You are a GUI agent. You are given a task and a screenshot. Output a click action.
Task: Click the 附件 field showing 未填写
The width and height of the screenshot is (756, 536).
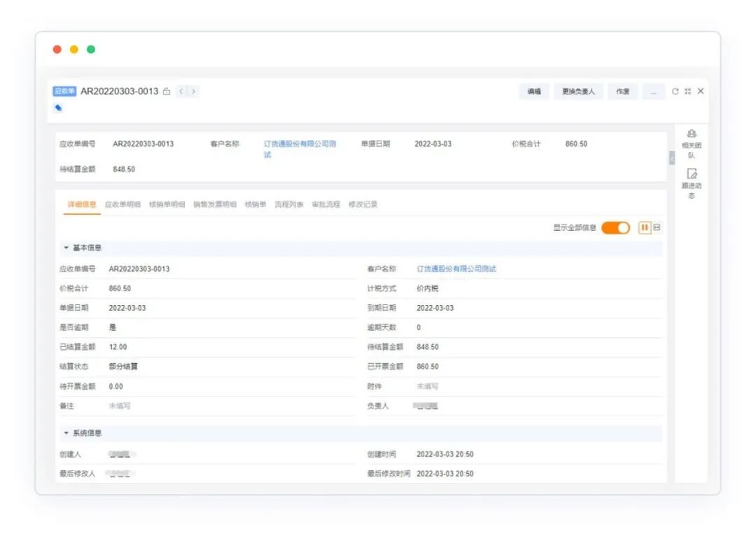tap(428, 386)
